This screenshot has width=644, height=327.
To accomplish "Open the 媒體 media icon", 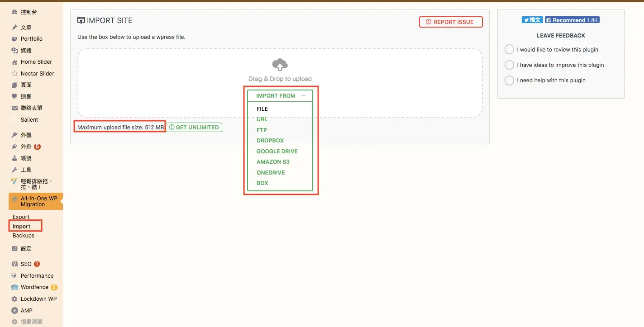I will (14, 51).
